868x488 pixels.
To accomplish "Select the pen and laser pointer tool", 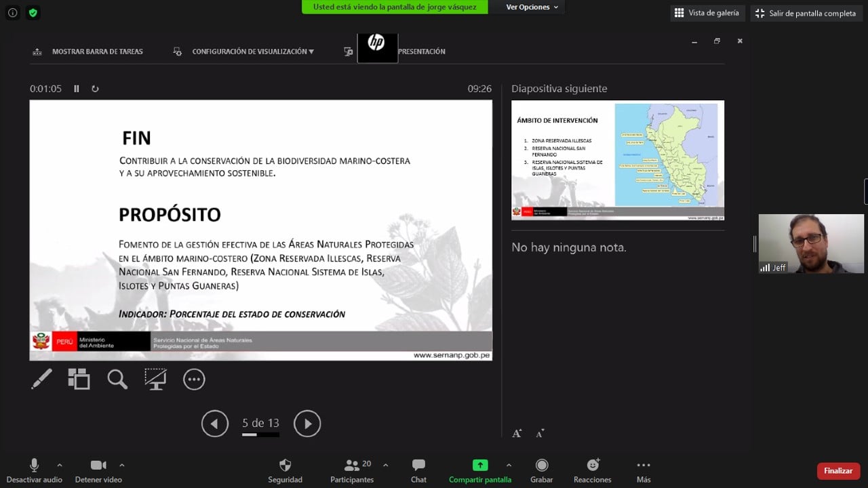I will point(41,379).
